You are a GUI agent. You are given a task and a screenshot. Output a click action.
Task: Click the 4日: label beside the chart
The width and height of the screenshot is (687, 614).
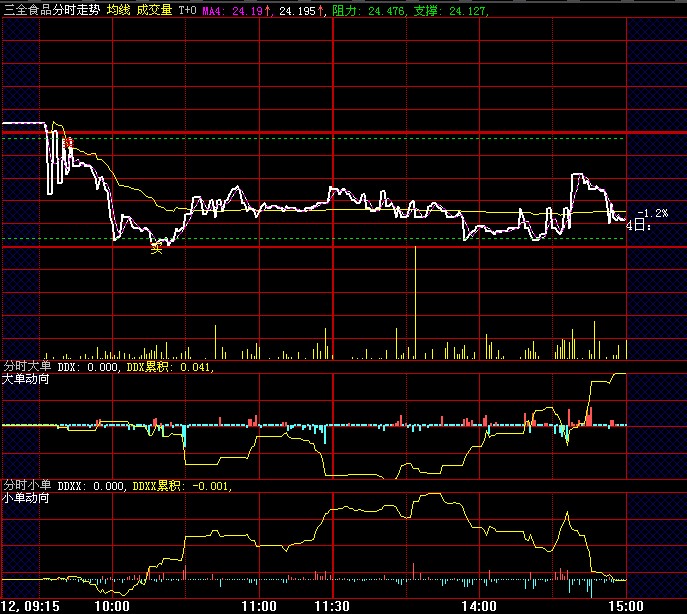[638, 226]
